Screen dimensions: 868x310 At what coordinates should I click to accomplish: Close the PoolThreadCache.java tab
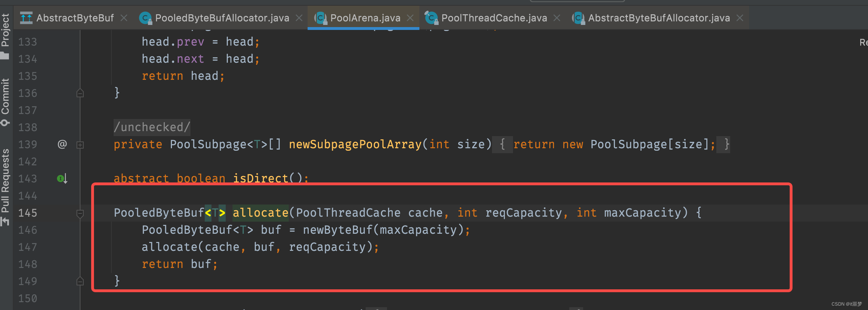coord(557,18)
